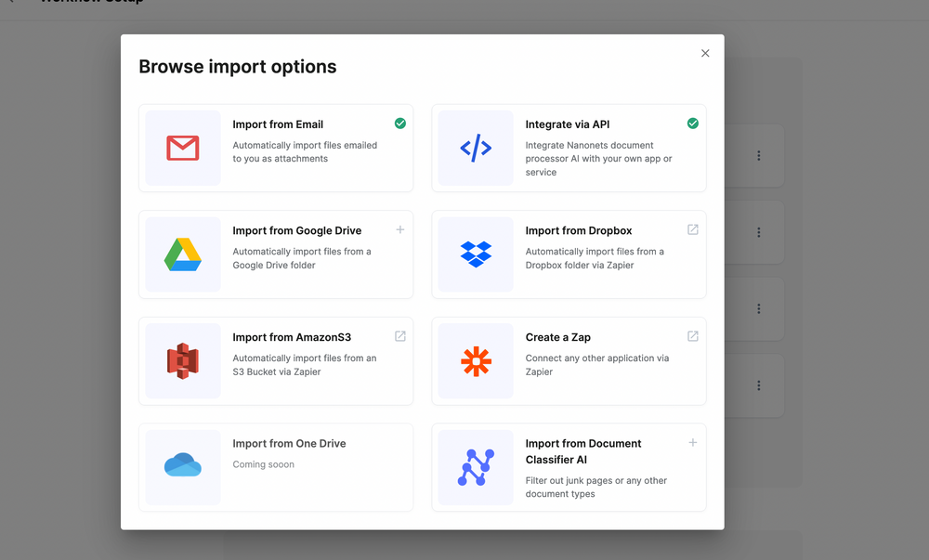Open the second workflow card's three-dot menu
Screen dimensions: 929x560
(759, 231)
